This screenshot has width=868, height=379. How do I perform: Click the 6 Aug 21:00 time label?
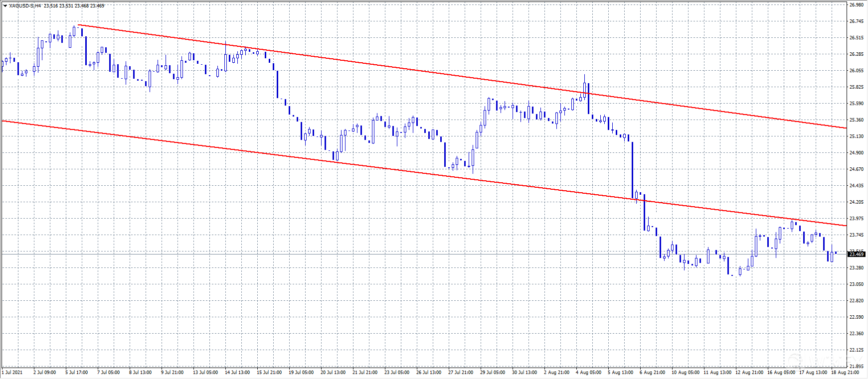click(652, 373)
